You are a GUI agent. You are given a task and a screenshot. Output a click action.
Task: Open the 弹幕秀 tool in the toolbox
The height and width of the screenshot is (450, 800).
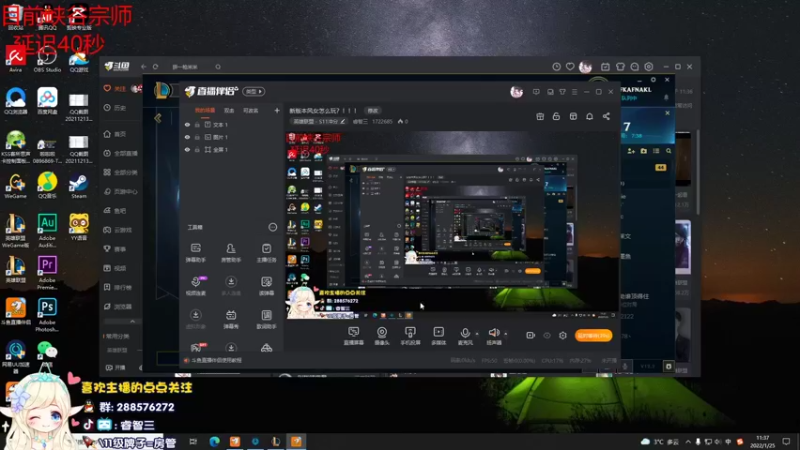click(x=231, y=319)
